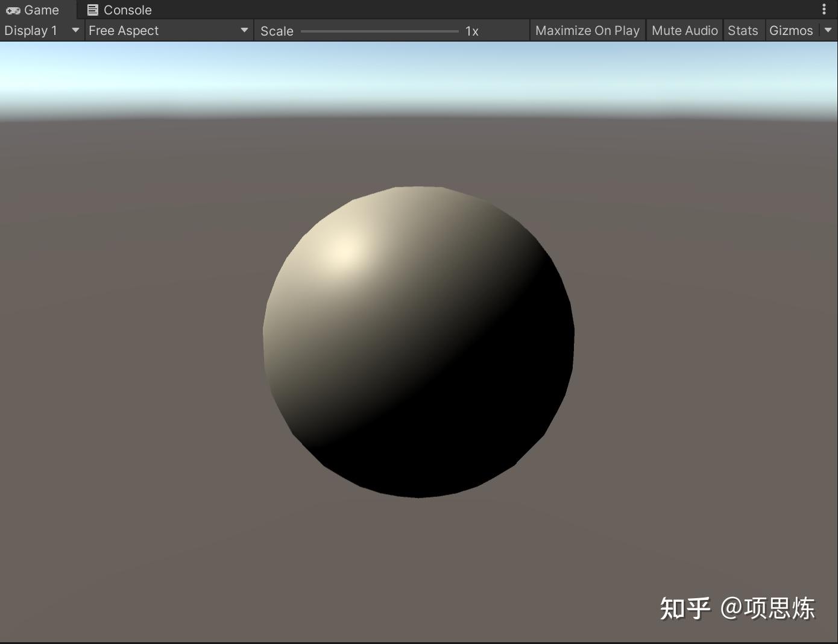The height and width of the screenshot is (644, 838).
Task: Click the Console tab icon
Action: pos(92,10)
